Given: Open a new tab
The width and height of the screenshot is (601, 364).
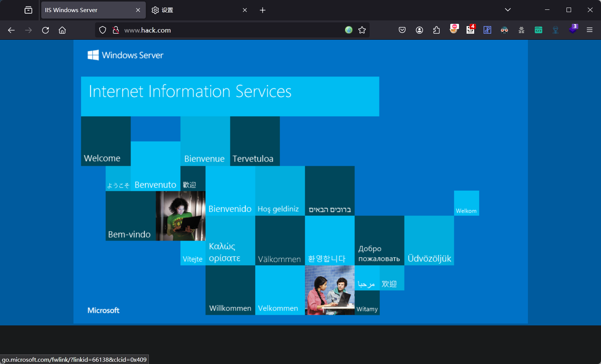Looking at the screenshot, I should (x=263, y=10).
